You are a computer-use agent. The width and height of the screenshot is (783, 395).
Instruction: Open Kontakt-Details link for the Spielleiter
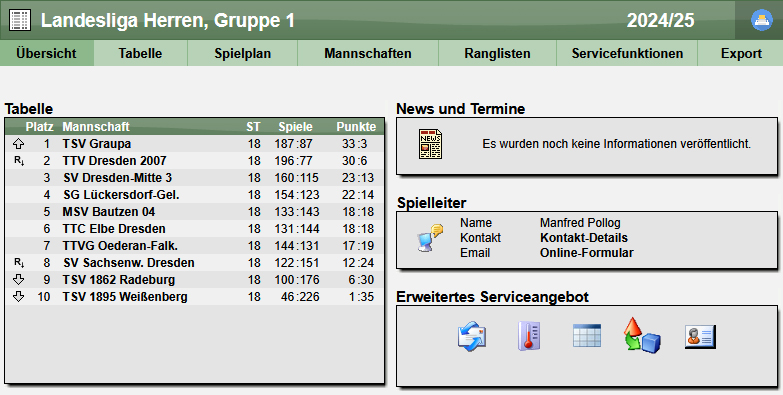[584, 238]
